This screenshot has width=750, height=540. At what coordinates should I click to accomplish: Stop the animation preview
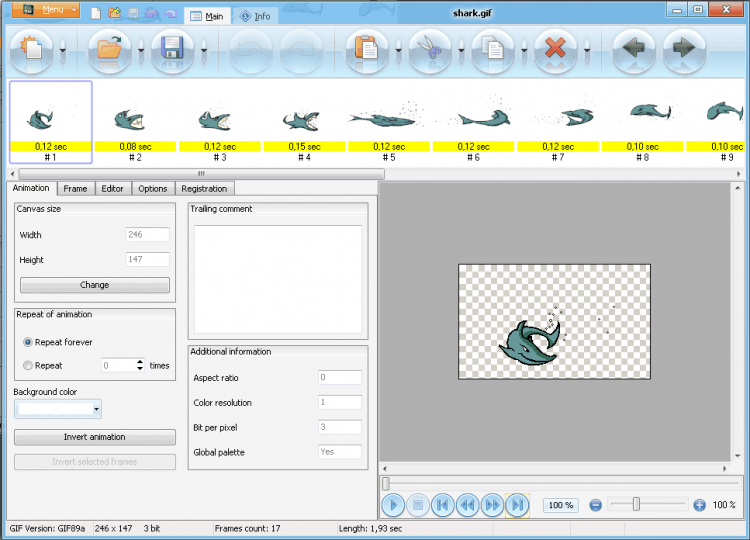(x=418, y=505)
